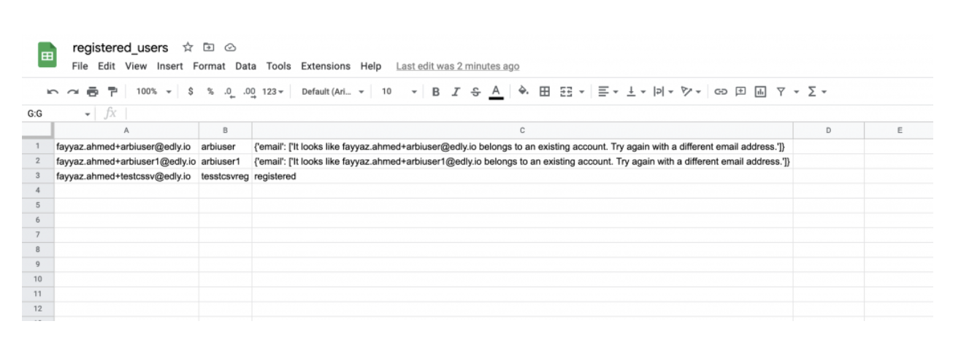
Task: Undo the last action
Action: click(x=52, y=92)
